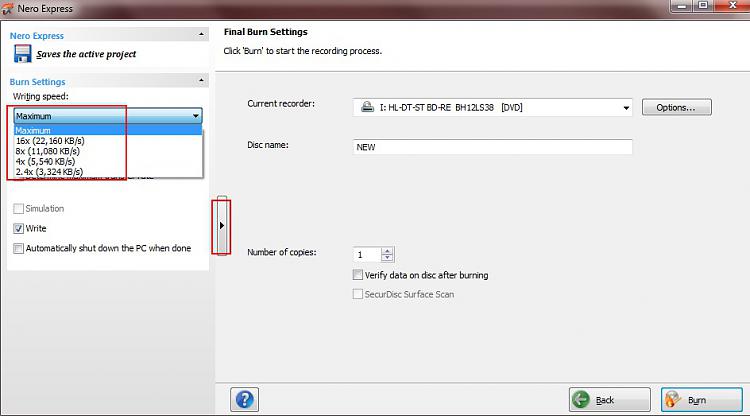Click the Options... button

click(676, 107)
